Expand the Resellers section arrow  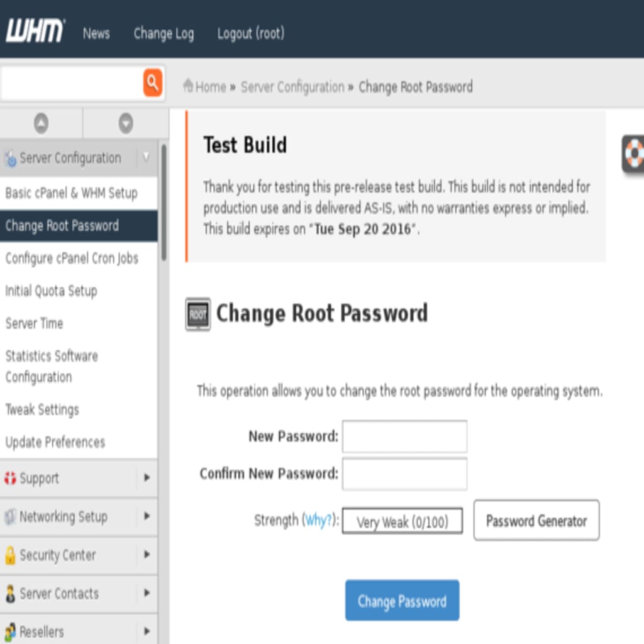pyautogui.click(x=147, y=631)
